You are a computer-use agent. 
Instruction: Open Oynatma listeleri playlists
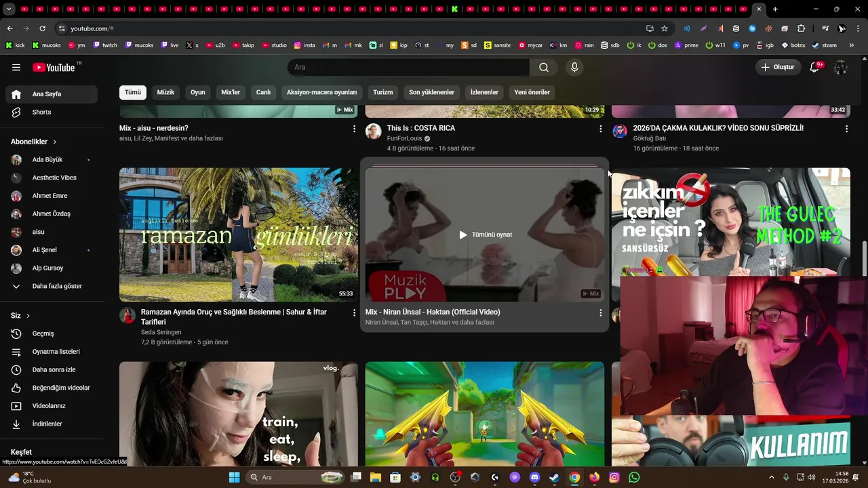[x=52, y=352]
